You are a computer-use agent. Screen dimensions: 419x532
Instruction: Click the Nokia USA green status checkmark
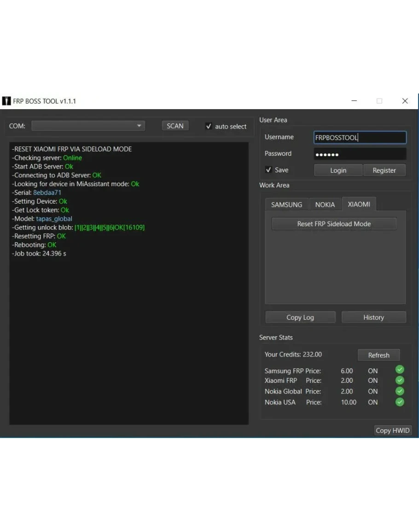tap(400, 402)
